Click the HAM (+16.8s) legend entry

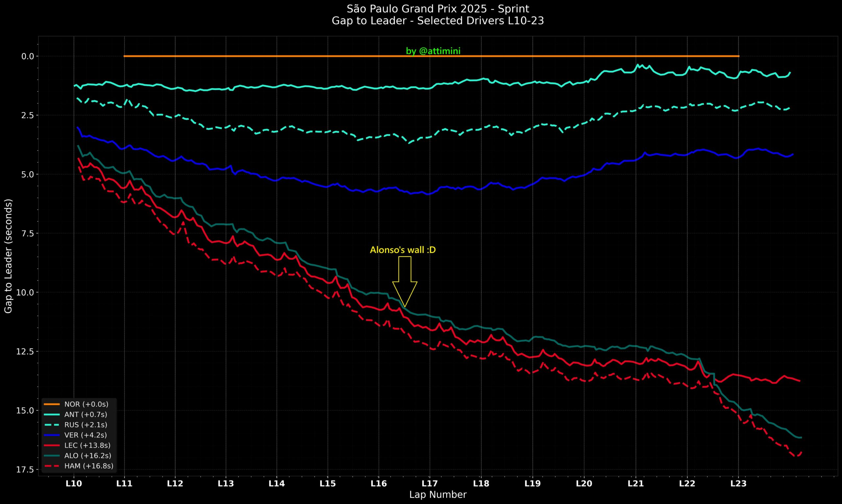[x=88, y=466]
